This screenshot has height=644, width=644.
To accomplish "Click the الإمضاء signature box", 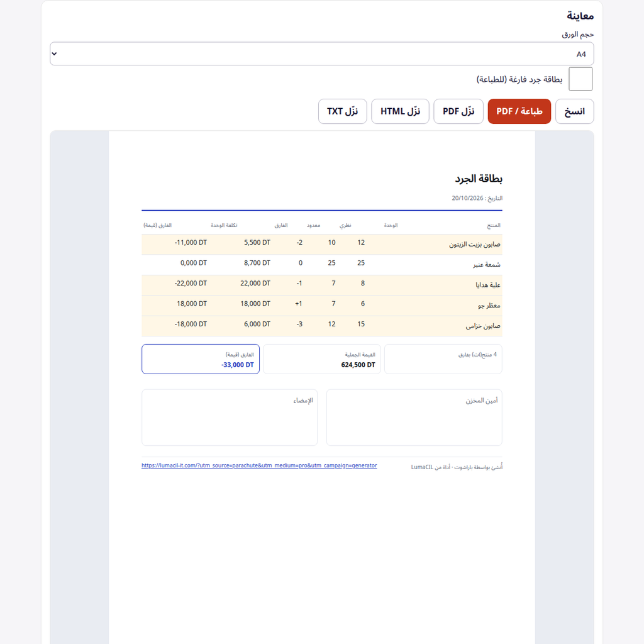I will 230,418.
